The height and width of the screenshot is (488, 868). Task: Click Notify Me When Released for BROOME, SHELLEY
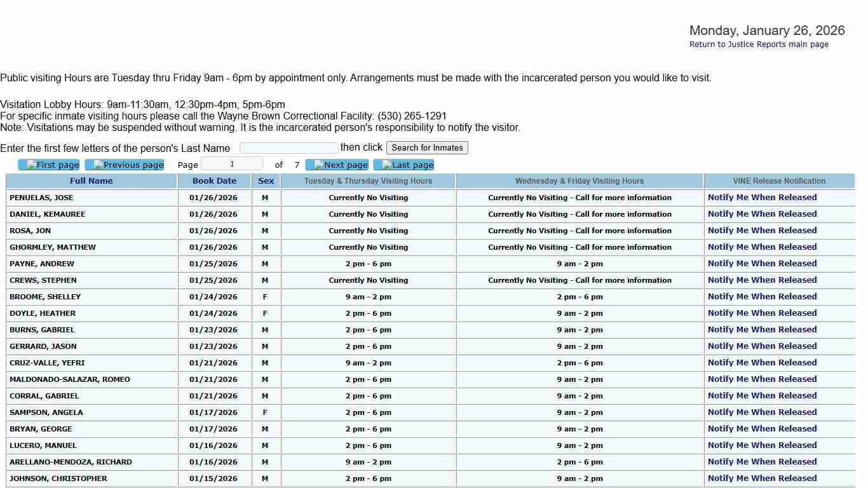(762, 297)
